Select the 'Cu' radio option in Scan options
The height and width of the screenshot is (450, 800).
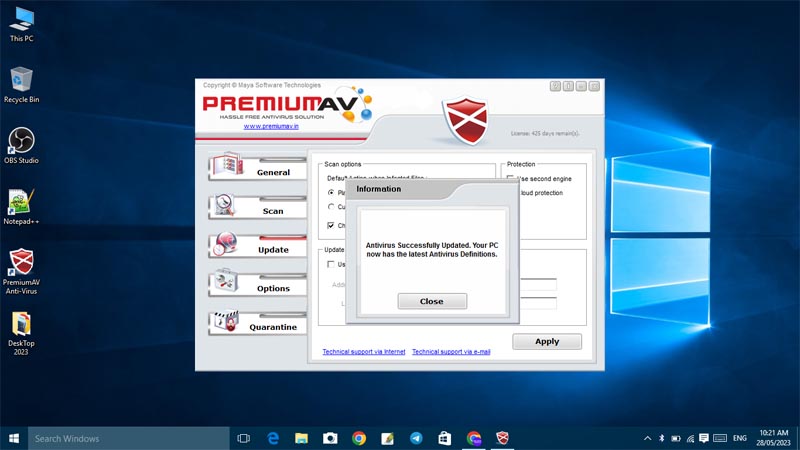[331, 207]
